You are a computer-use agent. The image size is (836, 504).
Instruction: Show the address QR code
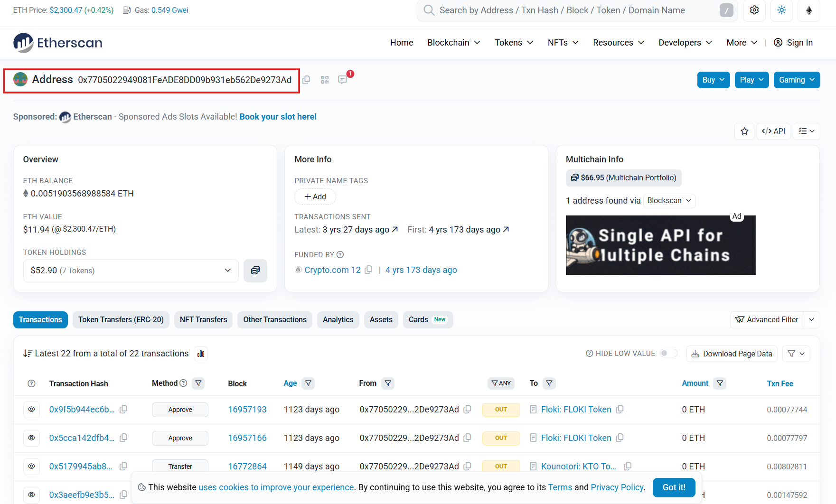click(325, 80)
